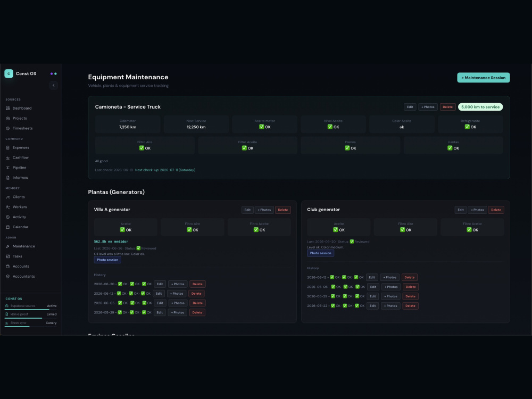
Task: Edit the Club generator card
Action: click(x=460, y=210)
